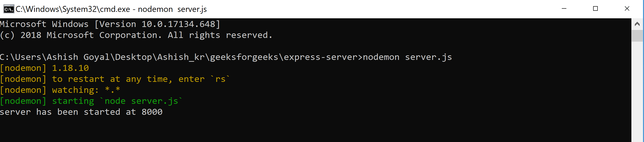
Task: Click the nodemon 1.18.10 version line
Action: tap(44, 68)
